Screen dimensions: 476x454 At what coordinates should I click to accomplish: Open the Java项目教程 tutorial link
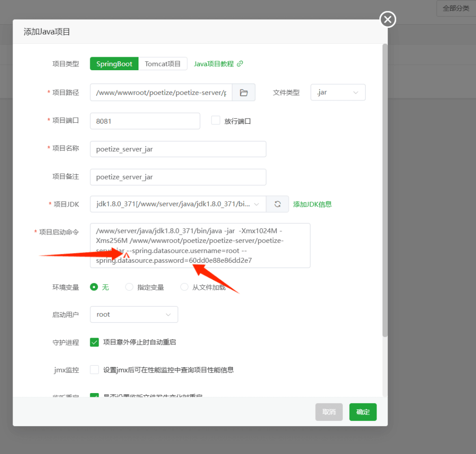tap(218, 64)
